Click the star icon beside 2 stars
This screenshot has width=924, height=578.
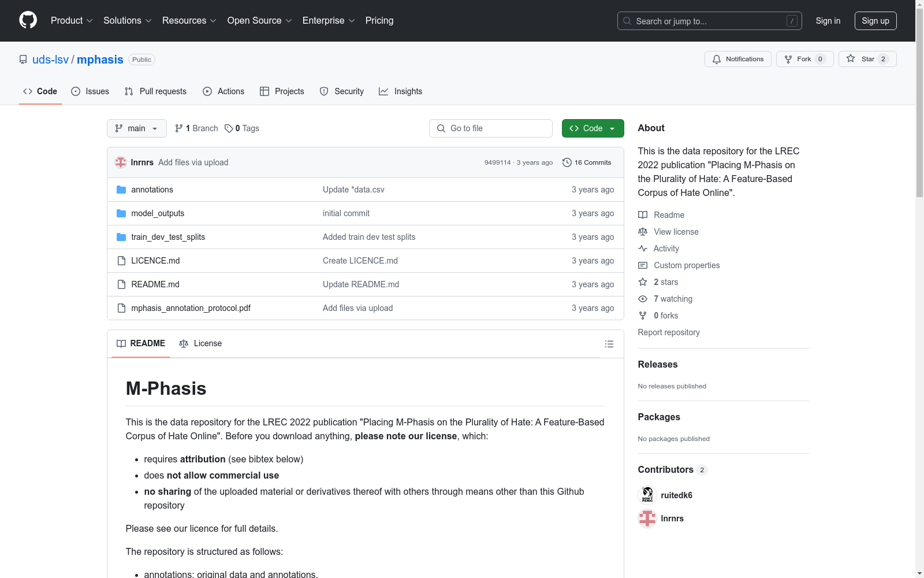[x=643, y=282]
